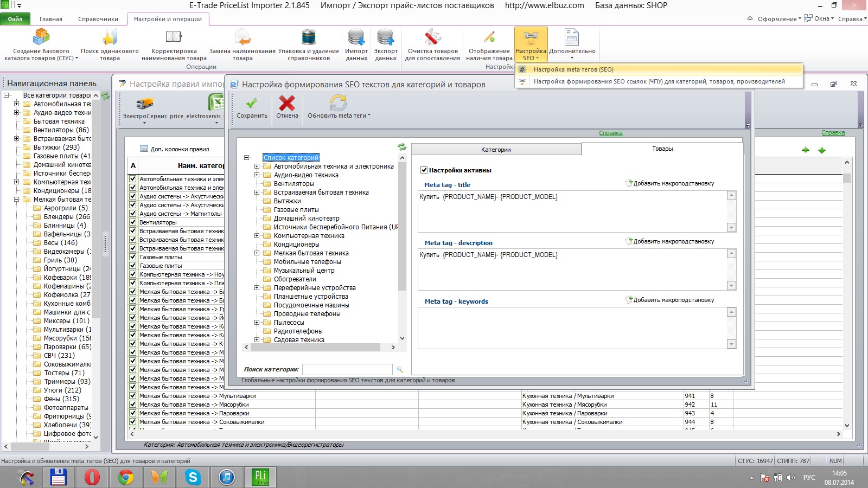Toggle the checkbox for Мелкая бытовая техника -> Соковыжималки
868x488 pixels.
(132, 422)
